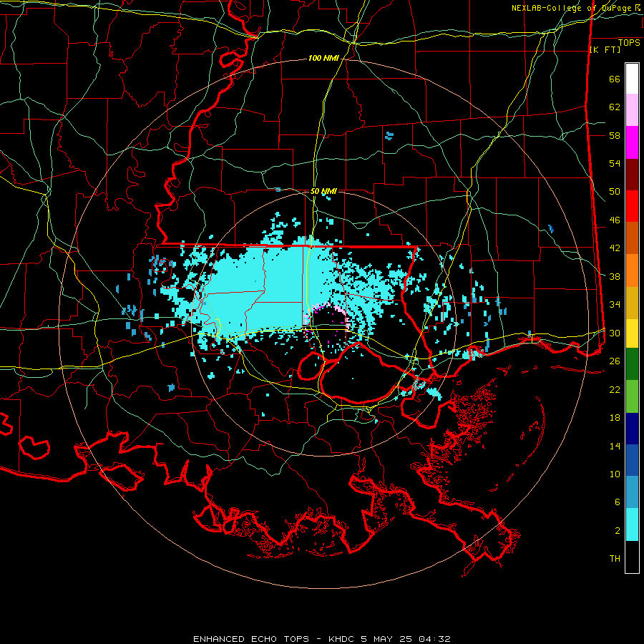Click the '50 NMI' range ring label

click(323, 191)
